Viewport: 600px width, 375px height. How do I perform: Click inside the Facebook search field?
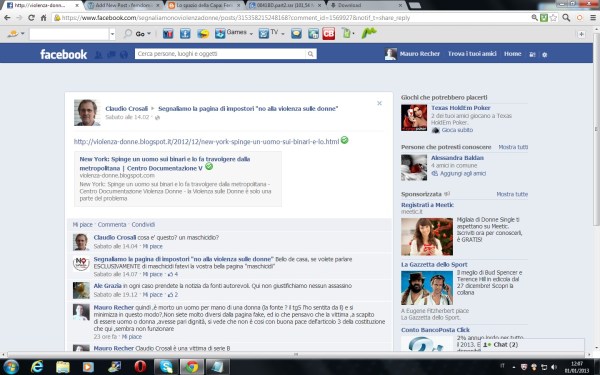coord(220,54)
